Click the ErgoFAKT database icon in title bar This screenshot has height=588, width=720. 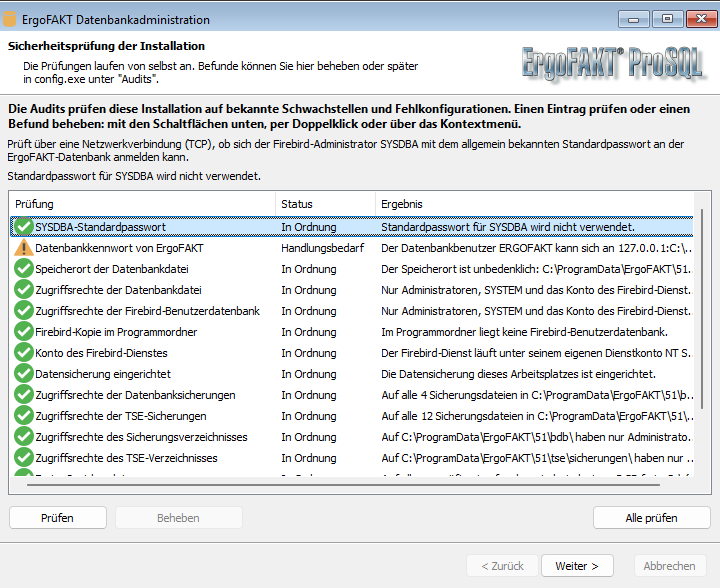click(x=9, y=19)
